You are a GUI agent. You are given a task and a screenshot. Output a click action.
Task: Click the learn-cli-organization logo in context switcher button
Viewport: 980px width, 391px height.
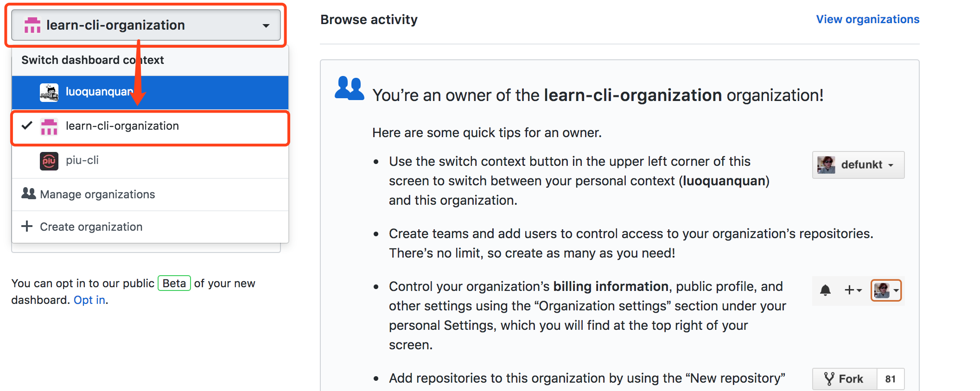coord(32,25)
